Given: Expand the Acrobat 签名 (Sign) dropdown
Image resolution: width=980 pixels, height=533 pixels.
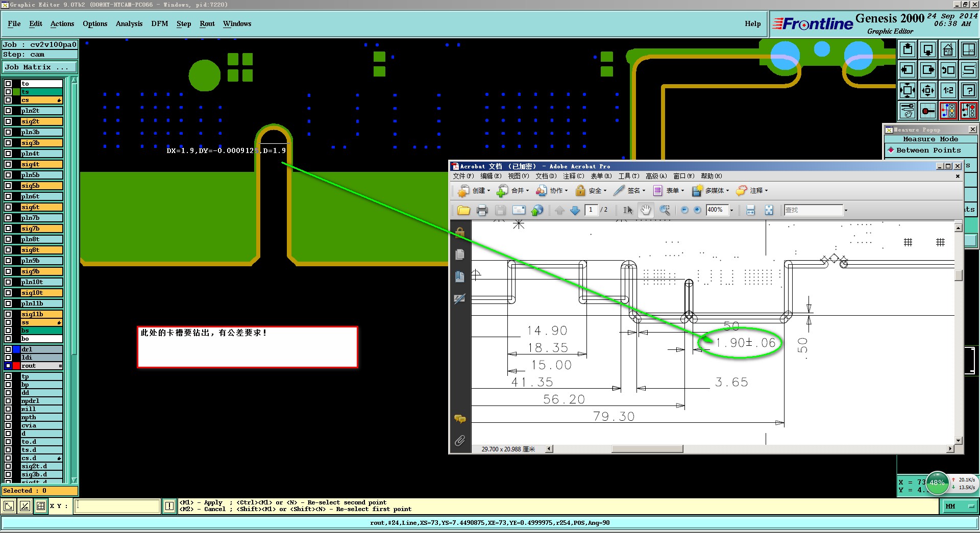Looking at the screenshot, I should tap(644, 191).
